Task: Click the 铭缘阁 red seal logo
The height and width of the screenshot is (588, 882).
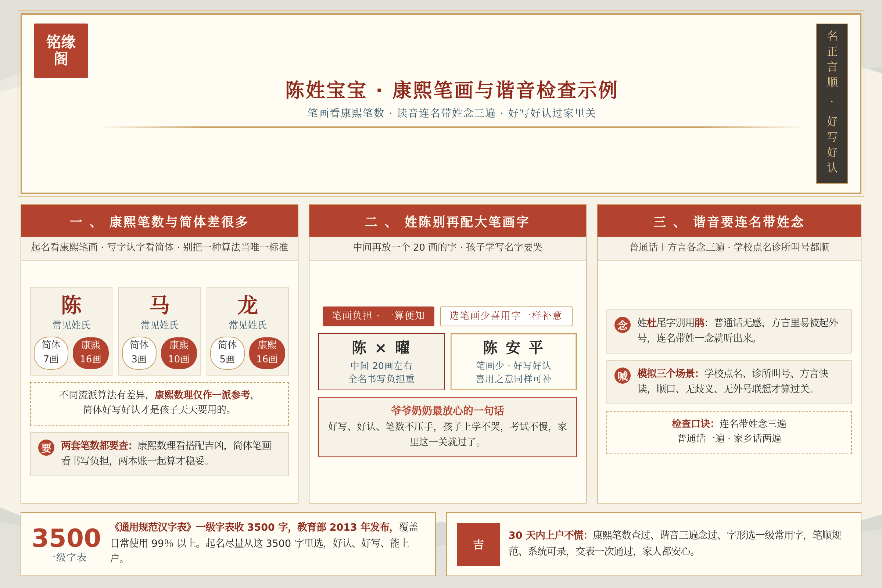Action: [61, 51]
